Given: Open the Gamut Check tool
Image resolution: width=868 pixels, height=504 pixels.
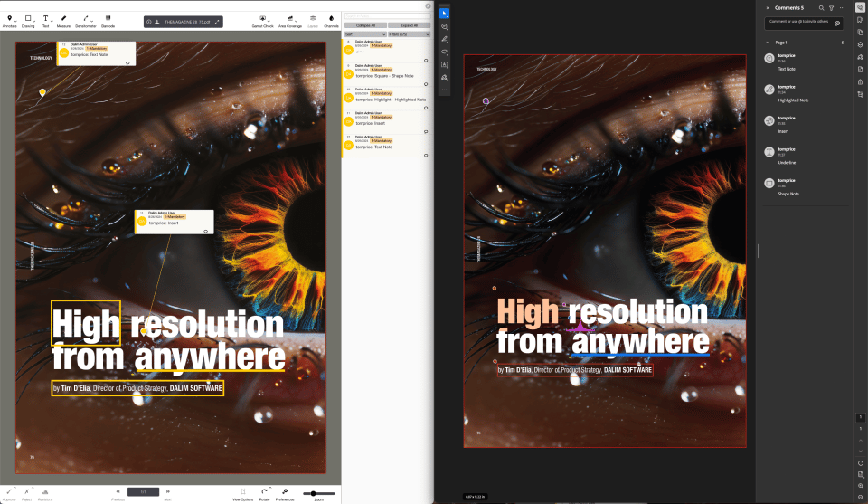Looking at the screenshot, I should click(263, 18).
